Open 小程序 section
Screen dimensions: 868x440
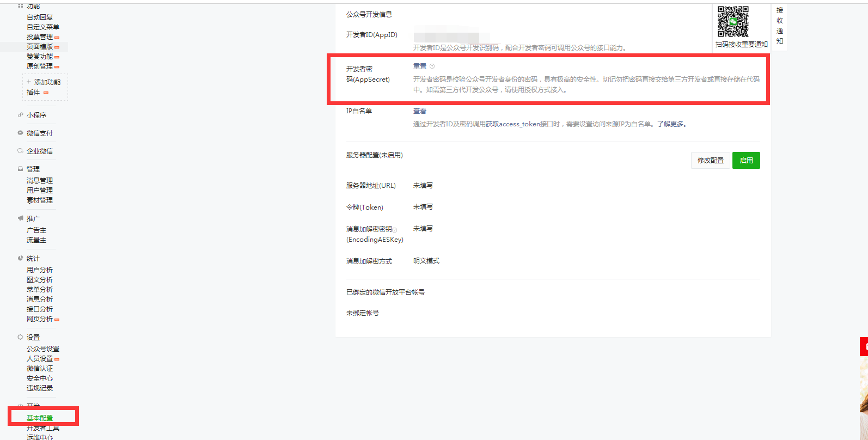pyautogui.click(x=36, y=115)
